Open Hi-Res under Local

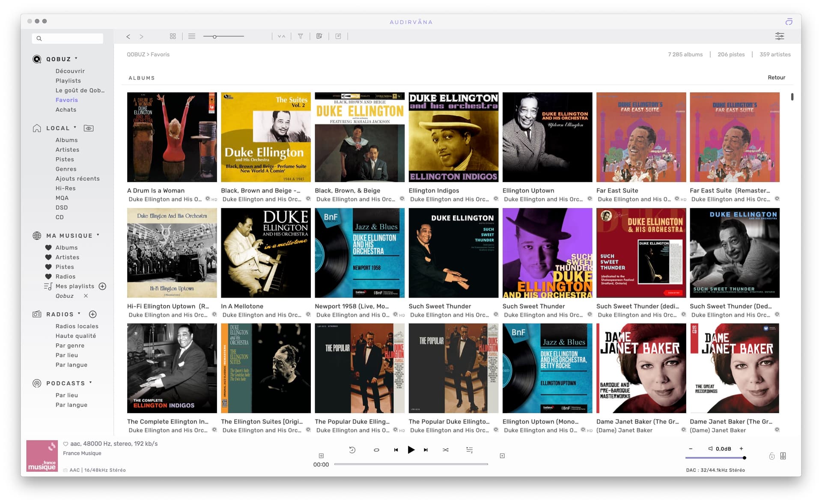(66, 188)
